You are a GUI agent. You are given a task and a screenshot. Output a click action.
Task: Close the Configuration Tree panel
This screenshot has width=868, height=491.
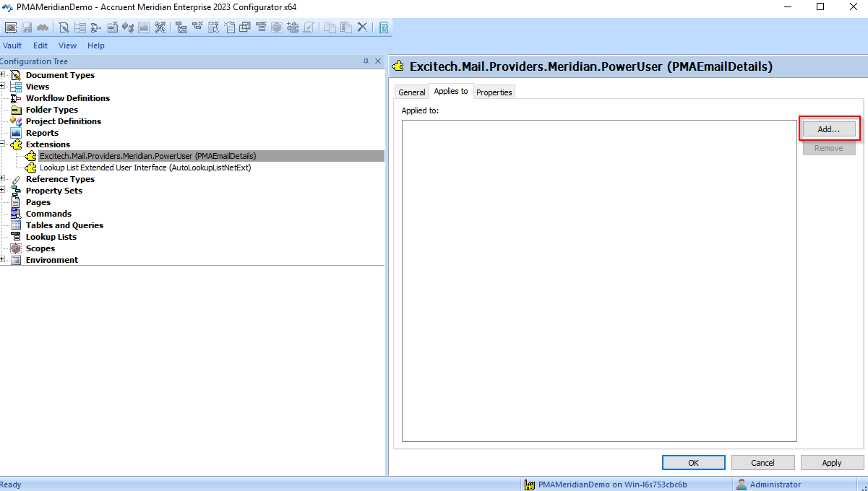pyautogui.click(x=377, y=61)
